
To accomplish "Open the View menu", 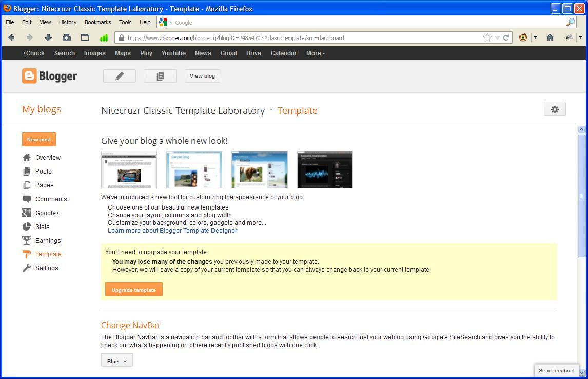I will point(45,22).
